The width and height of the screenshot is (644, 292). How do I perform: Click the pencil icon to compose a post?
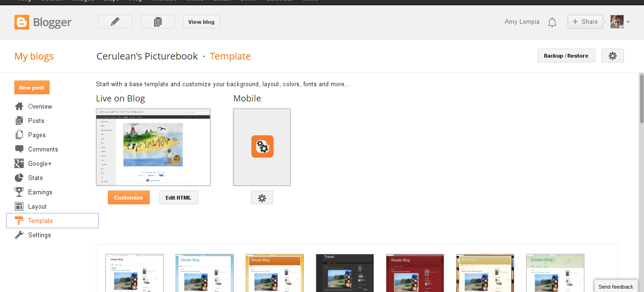coord(114,21)
